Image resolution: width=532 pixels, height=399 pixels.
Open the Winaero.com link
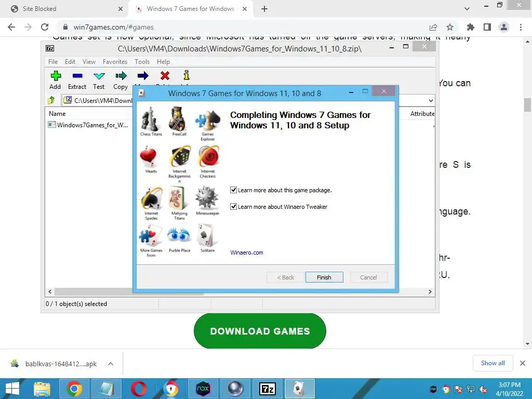click(x=247, y=252)
